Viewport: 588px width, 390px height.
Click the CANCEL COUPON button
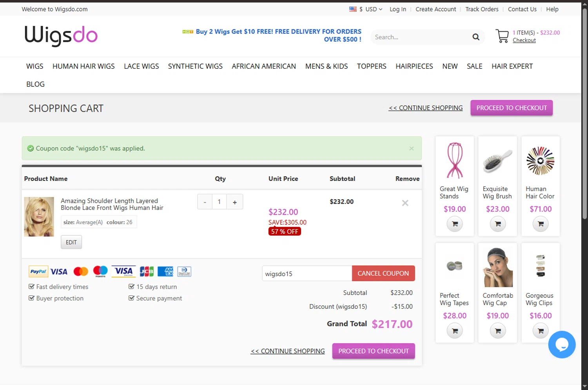point(383,273)
